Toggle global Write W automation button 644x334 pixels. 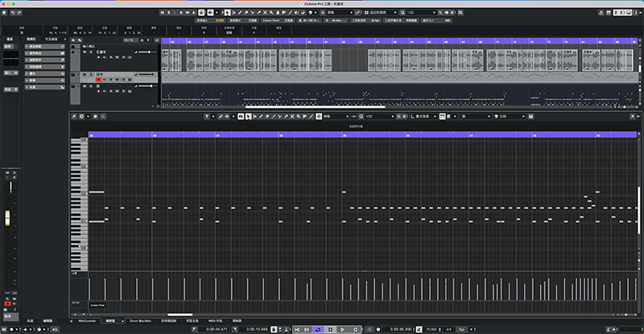pos(188,12)
